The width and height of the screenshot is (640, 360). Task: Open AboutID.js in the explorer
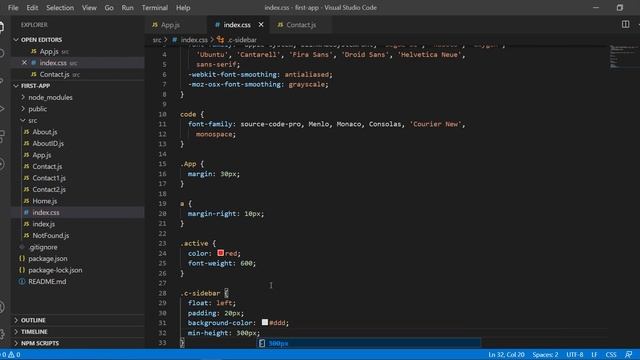pos(48,143)
